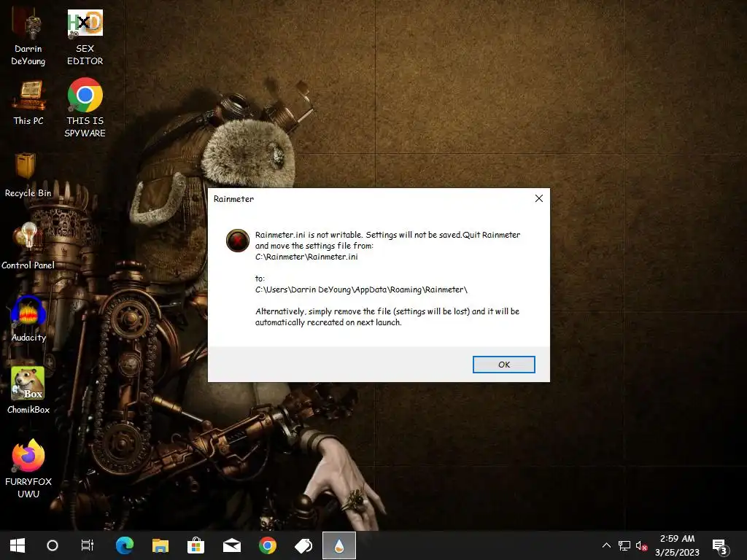The height and width of the screenshot is (560, 747).
Task: Launch Microsoft Edge from the taskbar
Action: tap(124, 545)
